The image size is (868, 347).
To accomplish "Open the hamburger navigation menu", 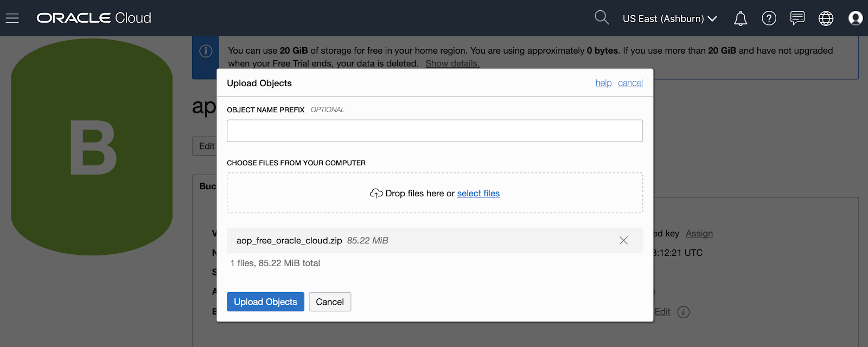I will [12, 18].
